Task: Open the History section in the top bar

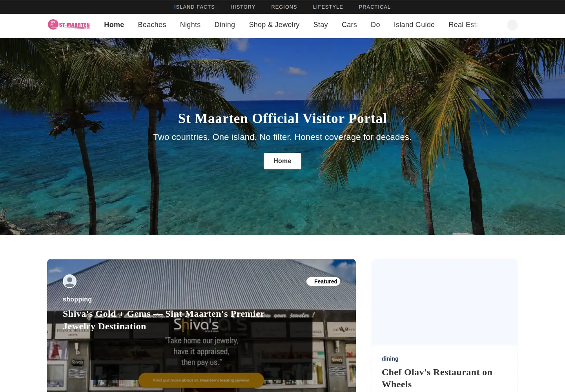Action: (243, 7)
